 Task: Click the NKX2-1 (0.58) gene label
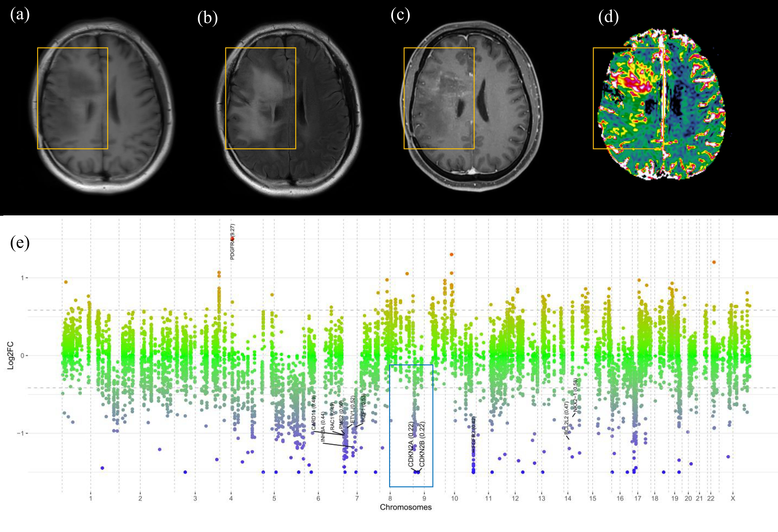[575, 395]
